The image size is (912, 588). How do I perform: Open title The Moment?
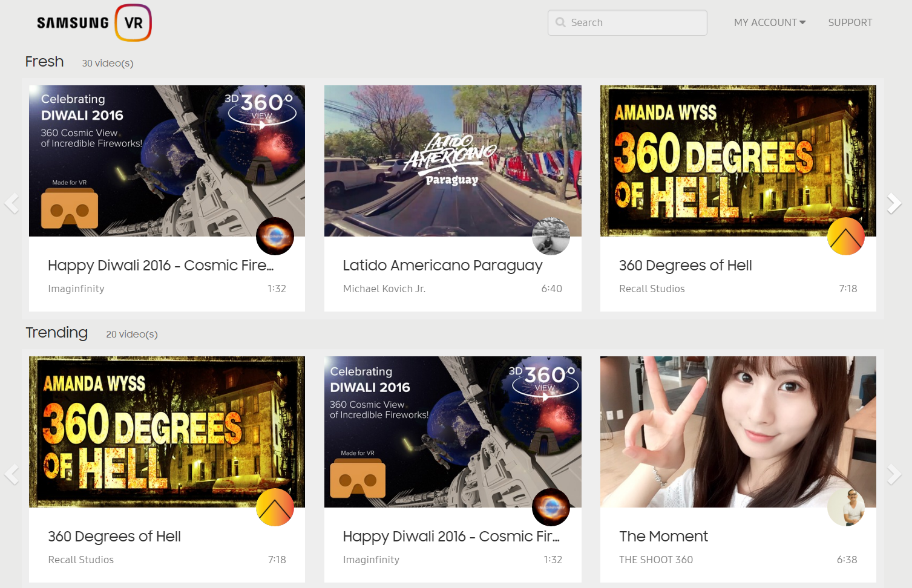(663, 537)
